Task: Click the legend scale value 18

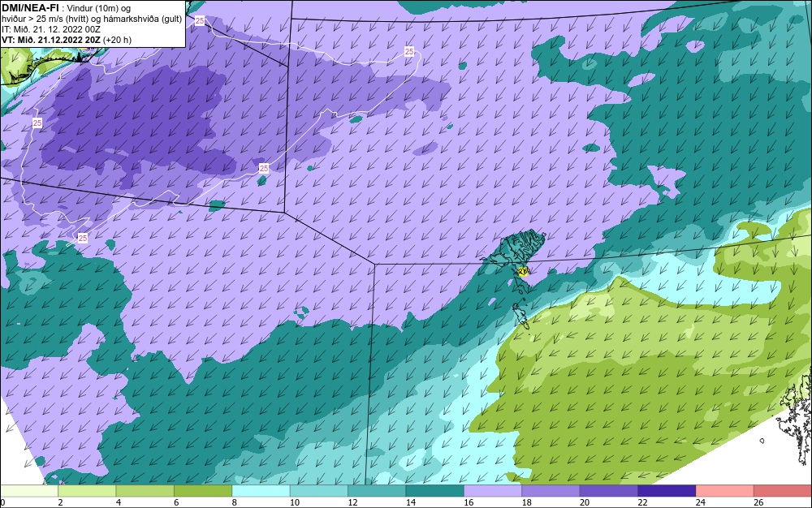Action: 527,502
